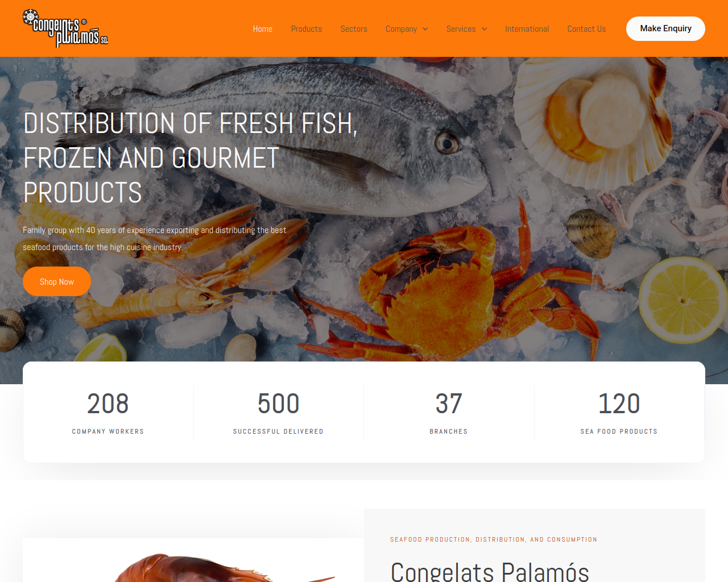Go to the Products page
The image size is (728, 582).
pyautogui.click(x=307, y=29)
